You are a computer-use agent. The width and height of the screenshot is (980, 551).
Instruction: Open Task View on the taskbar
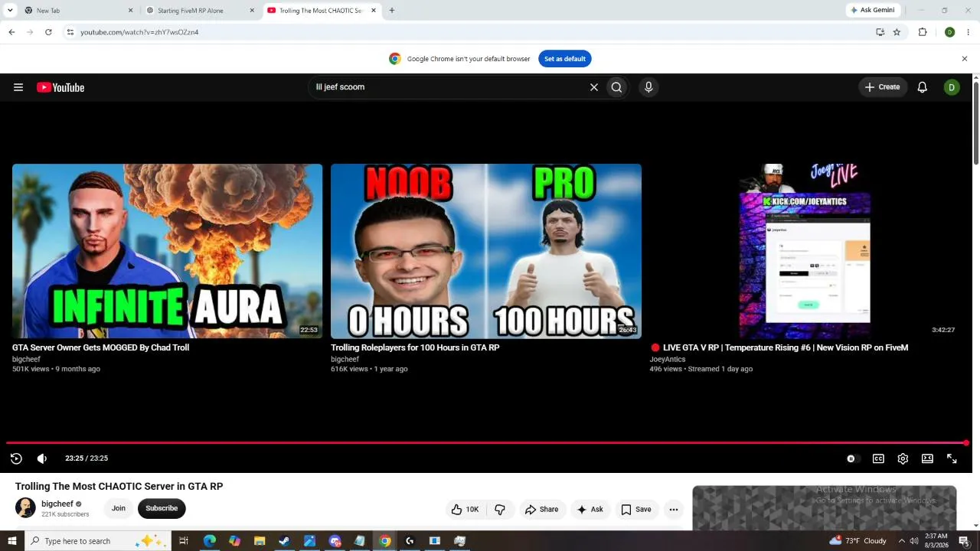coord(184,541)
